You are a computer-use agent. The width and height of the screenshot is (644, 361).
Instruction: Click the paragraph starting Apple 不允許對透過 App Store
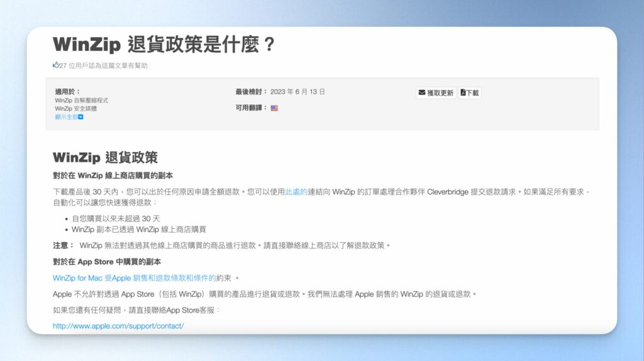(x=265, y=294)
